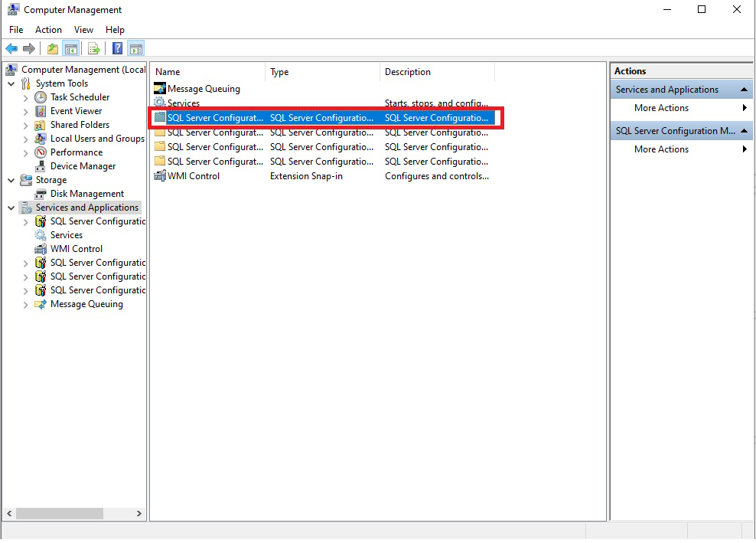Select the Device Manager icon in tree
This screenshot has height=543, width=756.
[x=41, y=166]
